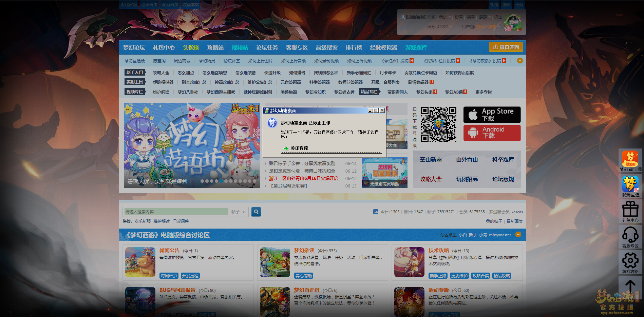Click the 游戏官网 link in the top bar
This screenshot has width=644, height=317.
129,5
